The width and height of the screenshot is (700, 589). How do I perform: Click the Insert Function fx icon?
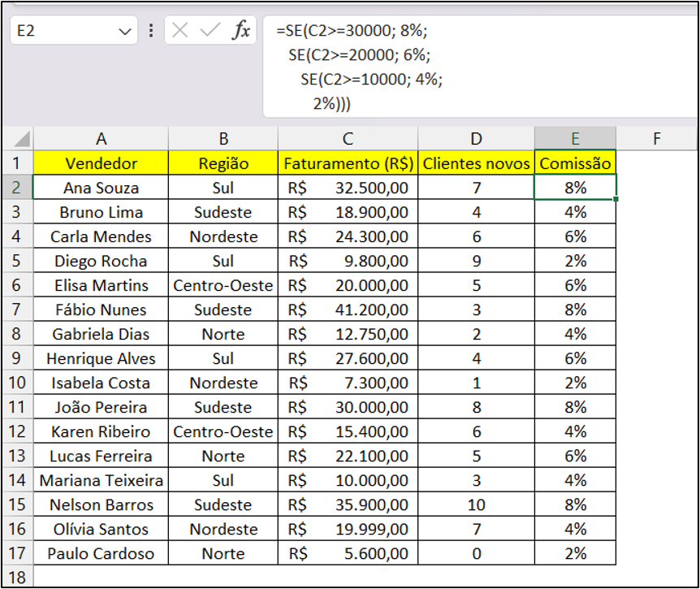[x=241, y=30]
